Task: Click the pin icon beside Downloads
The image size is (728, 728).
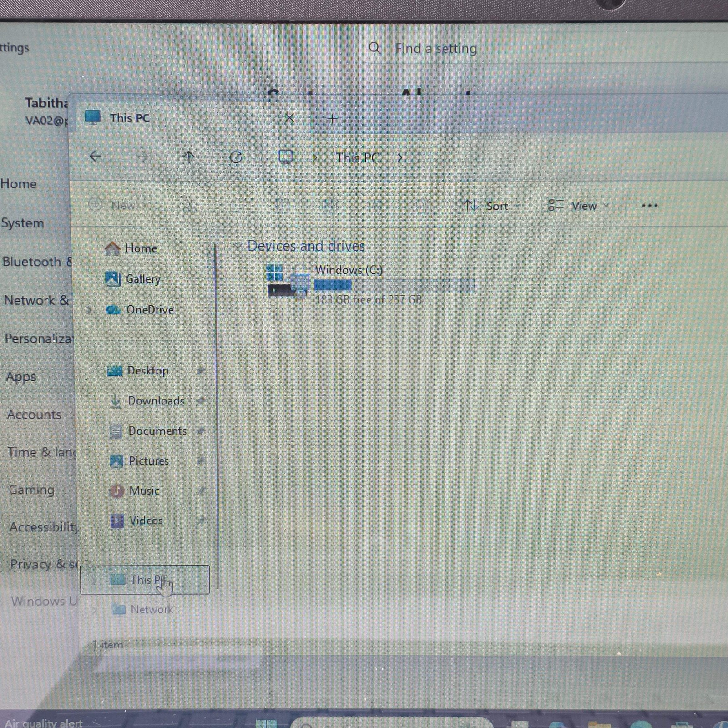Action: point(200,401)
